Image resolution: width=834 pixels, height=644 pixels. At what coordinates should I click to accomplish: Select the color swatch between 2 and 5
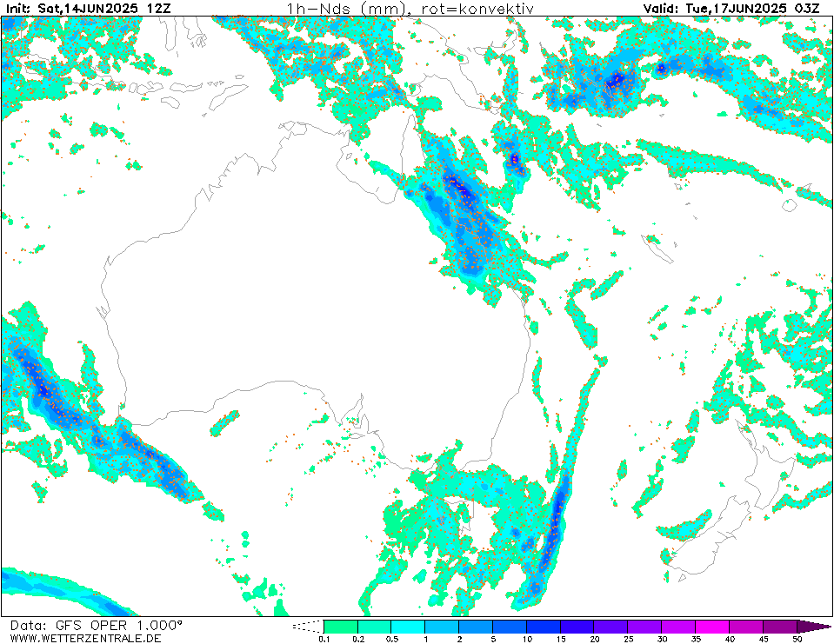pyautogui.click(x=476, y=627)
